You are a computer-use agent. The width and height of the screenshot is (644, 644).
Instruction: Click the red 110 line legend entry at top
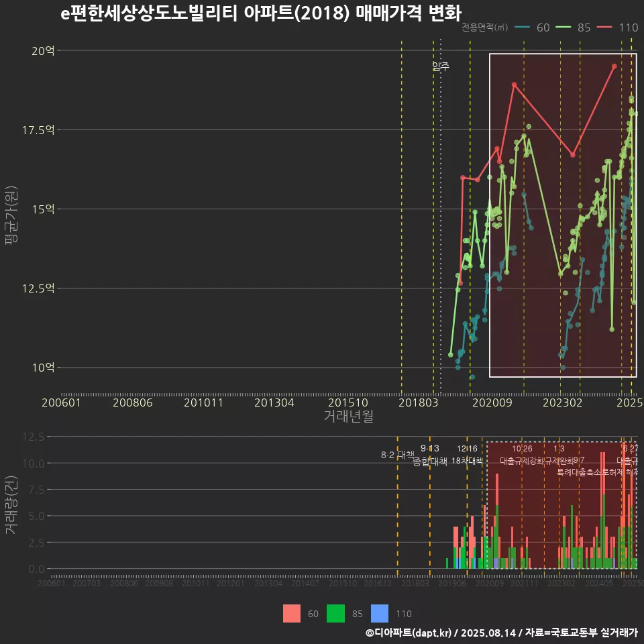click(x=617, y=28)
